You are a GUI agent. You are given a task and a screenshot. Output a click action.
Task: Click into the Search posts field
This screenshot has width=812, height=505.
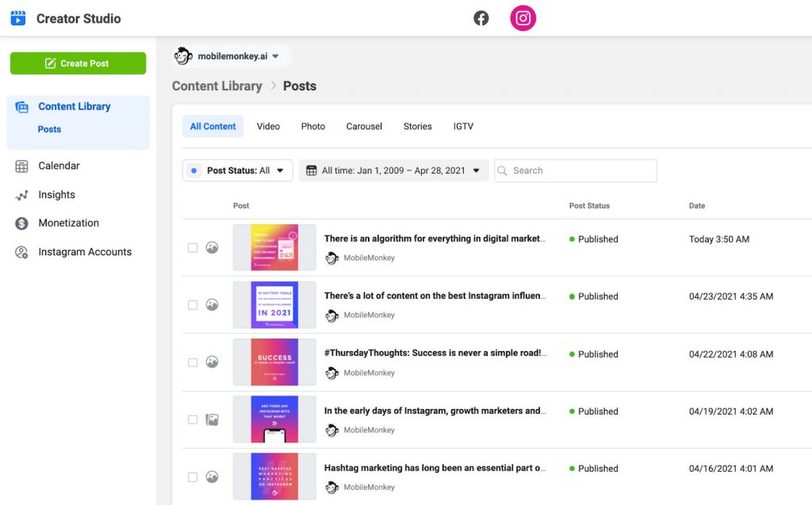(x=576, y=170)
